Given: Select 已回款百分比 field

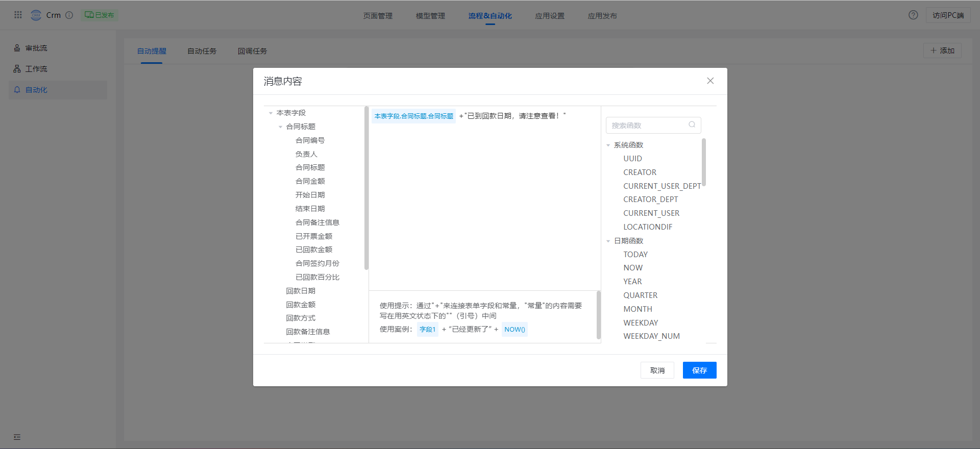Looking at the screenshot, I should (x=317, y=277).
